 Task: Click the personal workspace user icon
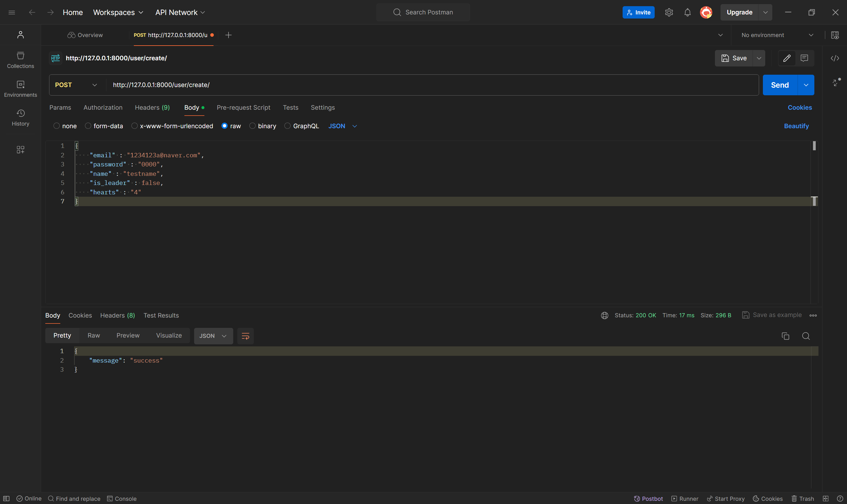[x=20, y=35]
